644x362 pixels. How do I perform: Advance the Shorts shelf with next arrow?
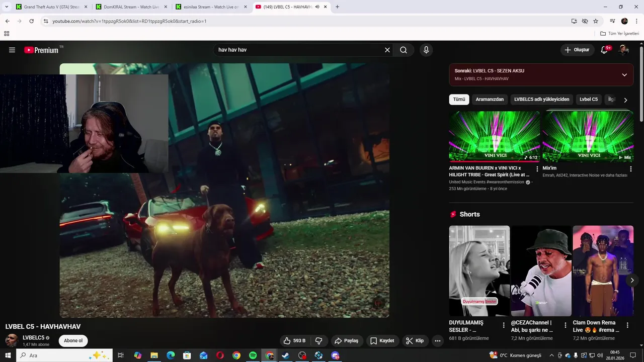[632, 280]
